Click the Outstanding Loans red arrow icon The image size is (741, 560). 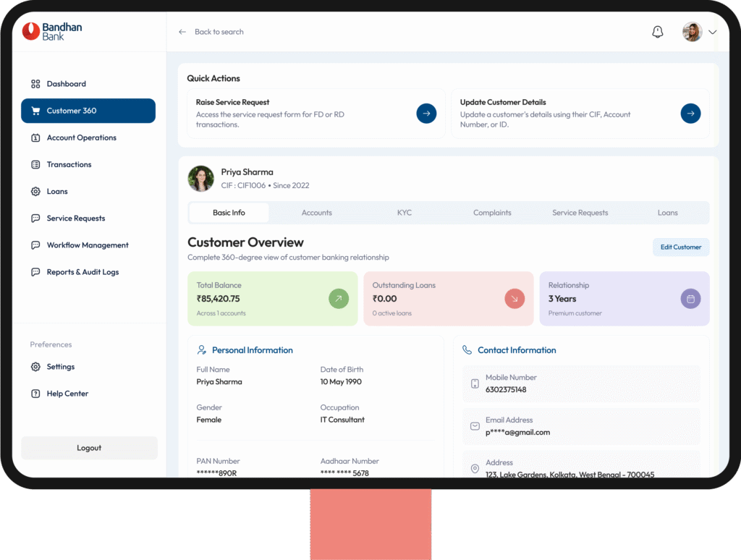click(515, 299)
